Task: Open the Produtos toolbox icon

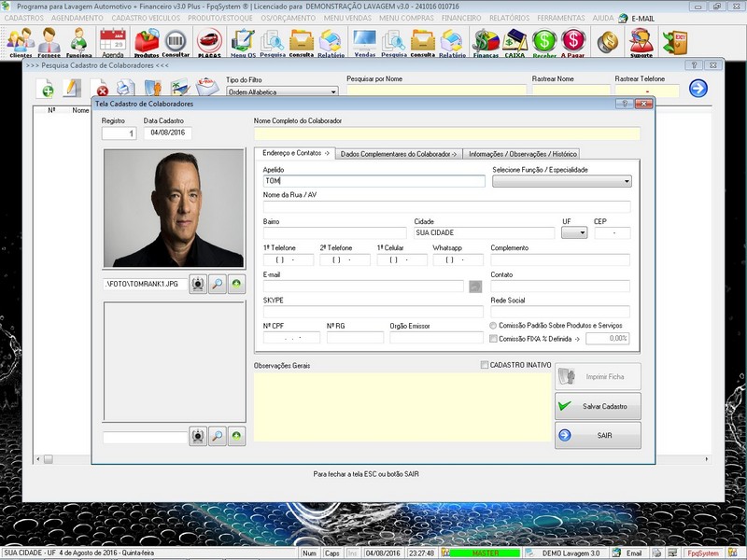Action: click(147, 42)
